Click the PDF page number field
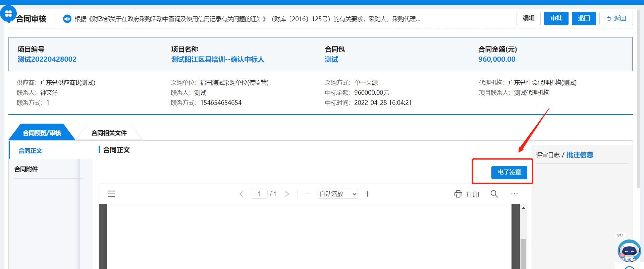Viewport: 644px width, 269px height. (x=259, y=194)
